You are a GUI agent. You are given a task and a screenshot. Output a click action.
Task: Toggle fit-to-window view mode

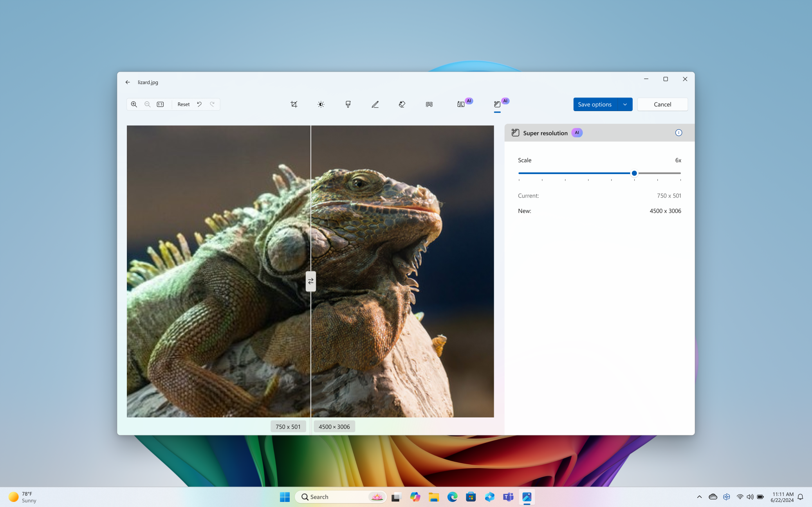[161, 104]
